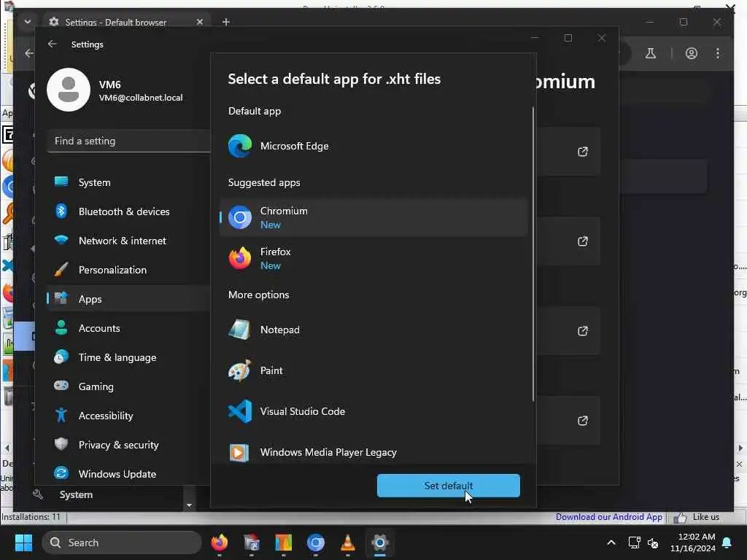Open Privacy & security settings

point(128,445)
